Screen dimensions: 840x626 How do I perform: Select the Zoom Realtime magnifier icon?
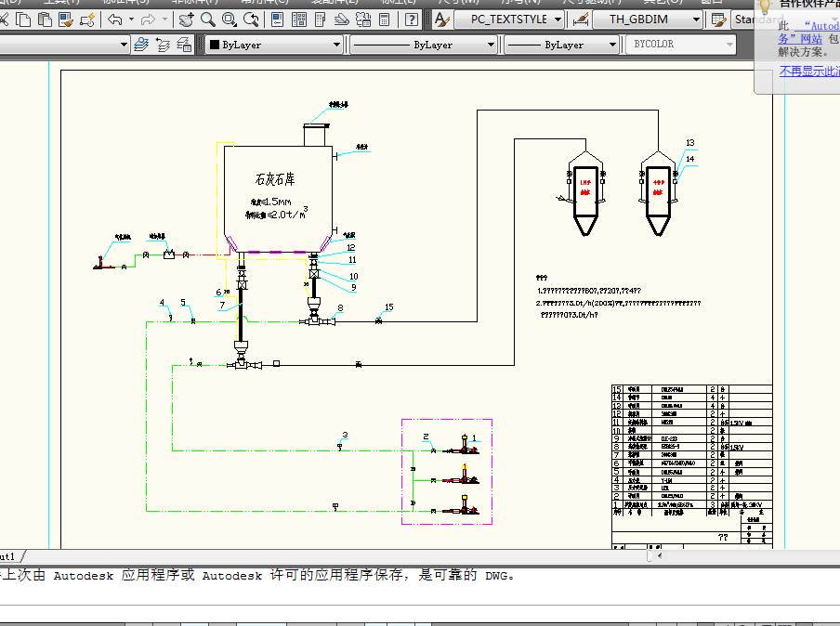pyautogui.click(x=208, y=19)
